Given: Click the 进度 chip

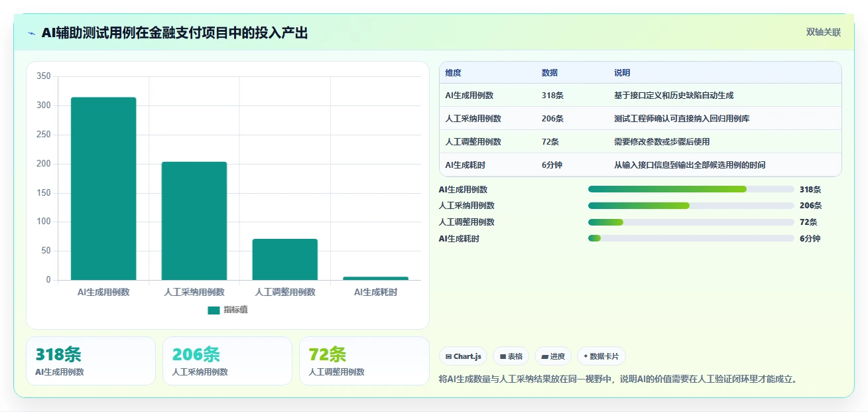Looking at the screenshot, I should (x=553, y=356).
